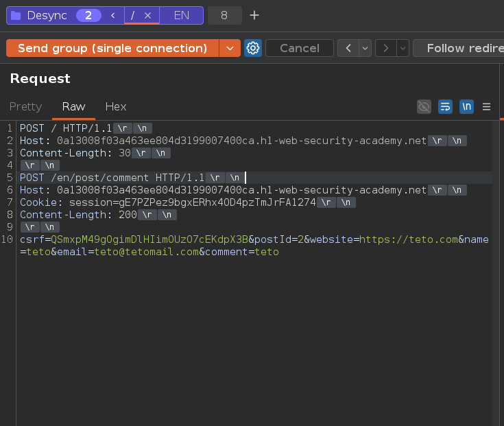Open Repeater tab 8

click(224, 15)
